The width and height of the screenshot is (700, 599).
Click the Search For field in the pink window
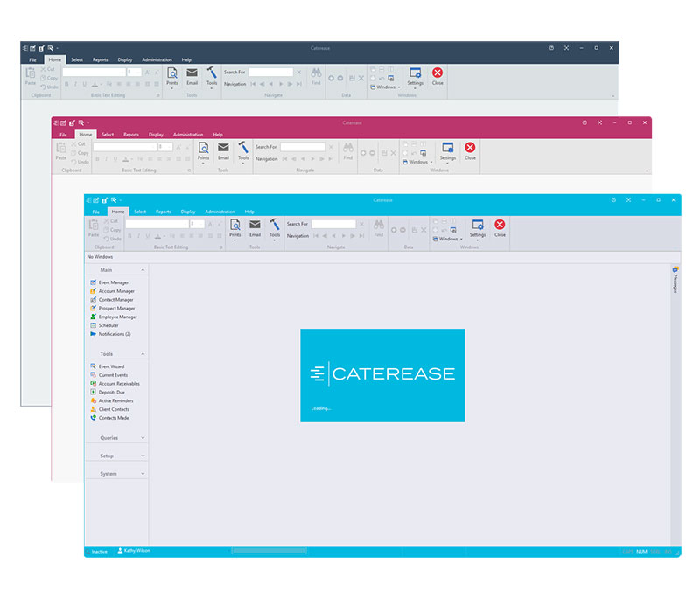(x=303, y=147)
